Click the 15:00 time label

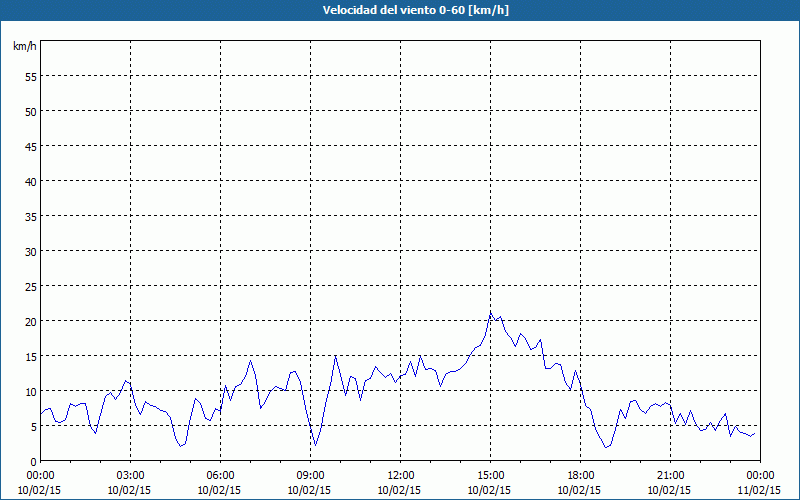(x=491, y=475)
